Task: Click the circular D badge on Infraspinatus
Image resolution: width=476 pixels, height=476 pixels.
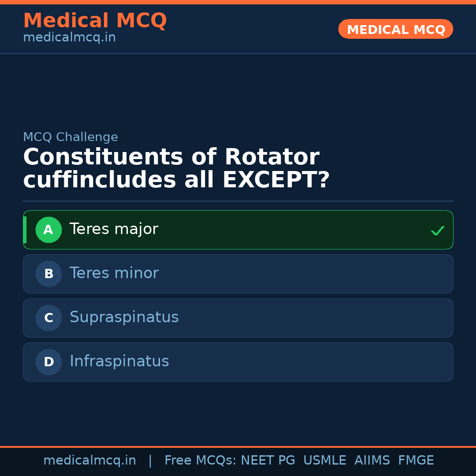Action: (x=48, y=362)
